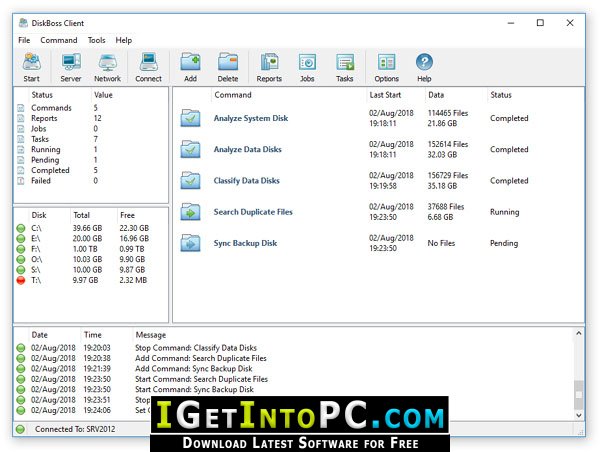Open the Server toolbar icon
600x452 pixels.
point(71,62)
